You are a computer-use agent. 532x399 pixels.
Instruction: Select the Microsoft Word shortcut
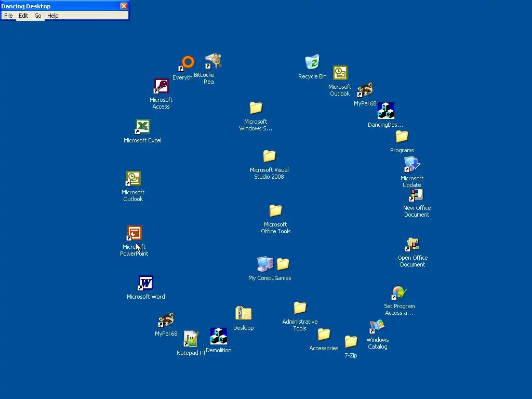tap(145, 283)
